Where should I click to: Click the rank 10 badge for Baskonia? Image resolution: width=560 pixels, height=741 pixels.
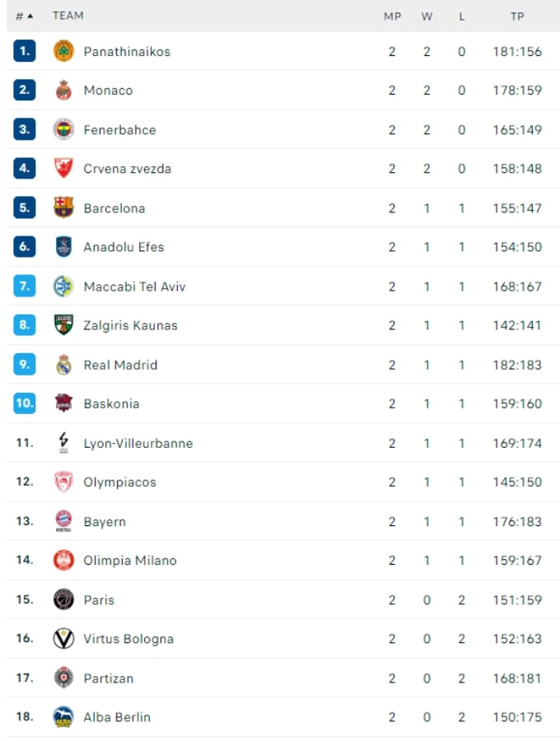point(25,403)
